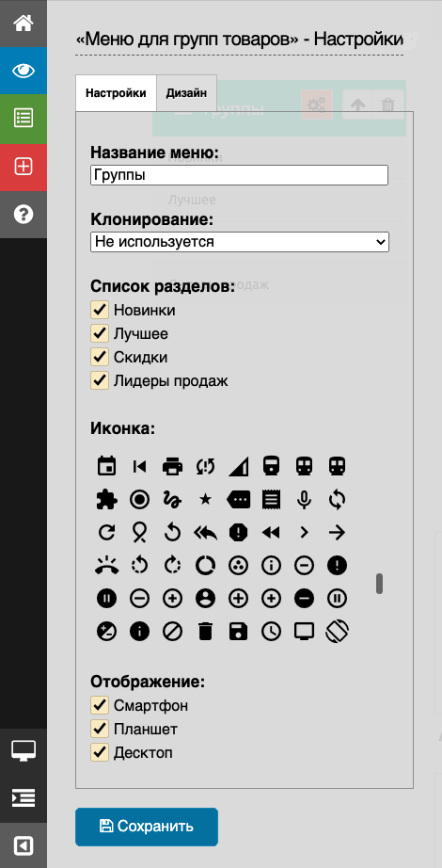Click the desktop monitor icon in the bottom sidebar
This screenshot has height=868, width=442.
(24, 750)
